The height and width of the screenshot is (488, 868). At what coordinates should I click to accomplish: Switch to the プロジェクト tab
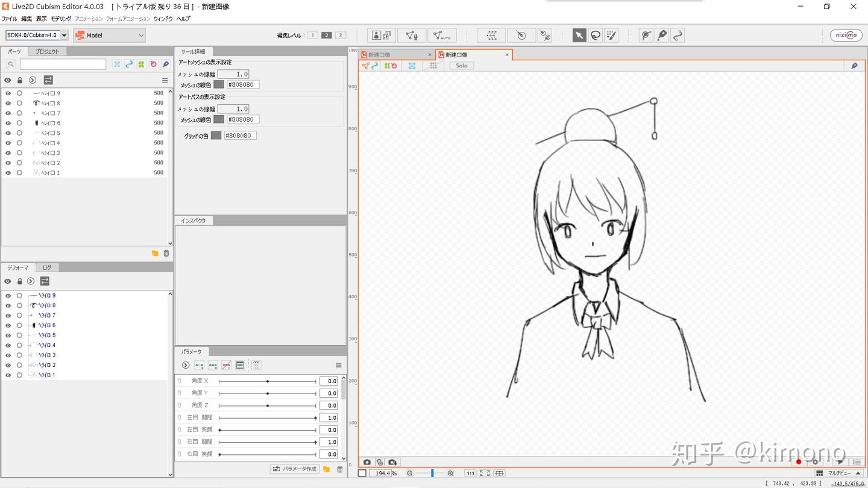[x=47, y=52]
